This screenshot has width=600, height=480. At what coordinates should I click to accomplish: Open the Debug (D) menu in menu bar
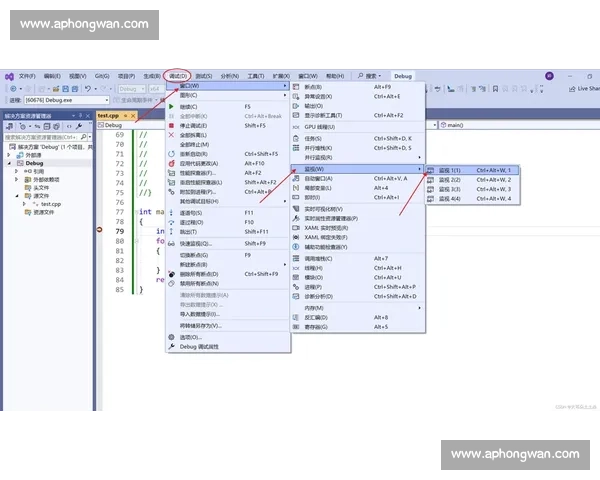[x=178, y=76]
